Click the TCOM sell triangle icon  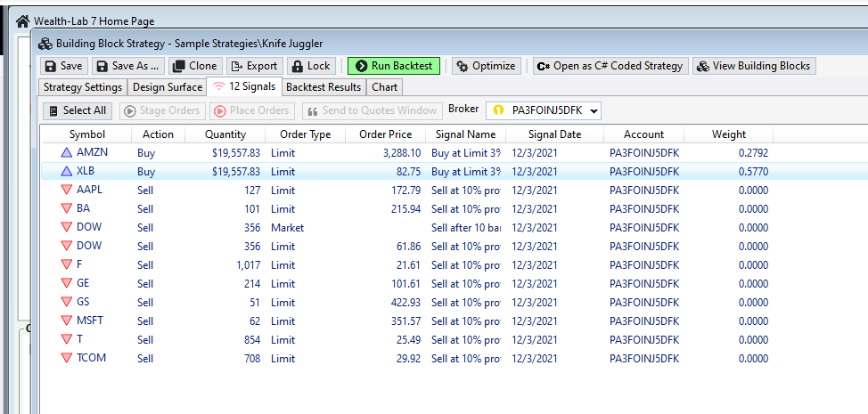[x=67, y=358]
